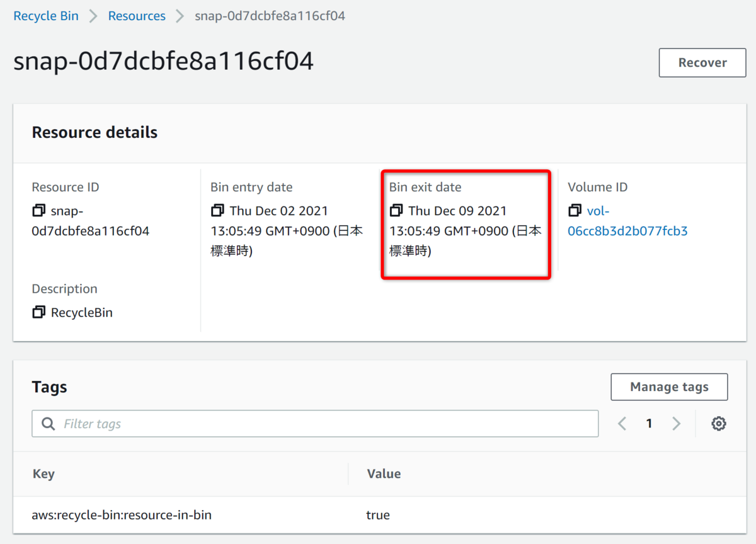
Task: Copy the Bin exit date icon
Action: [396, 210]
